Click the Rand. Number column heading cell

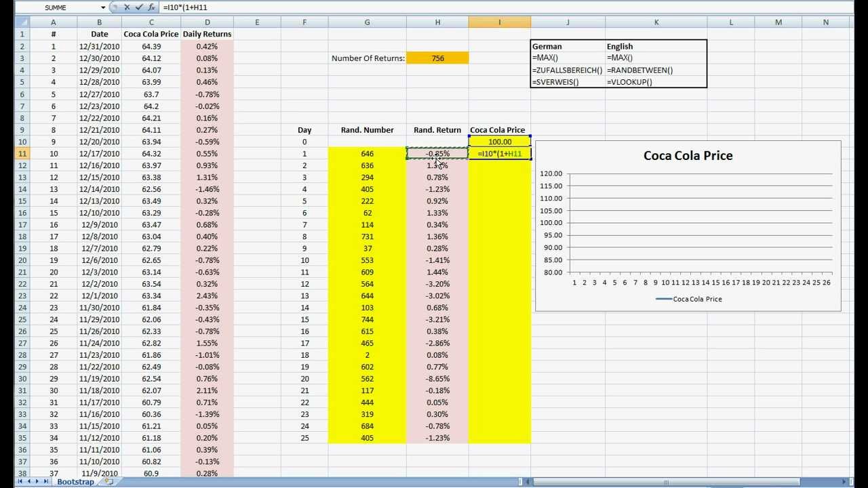tap(367, 130)
